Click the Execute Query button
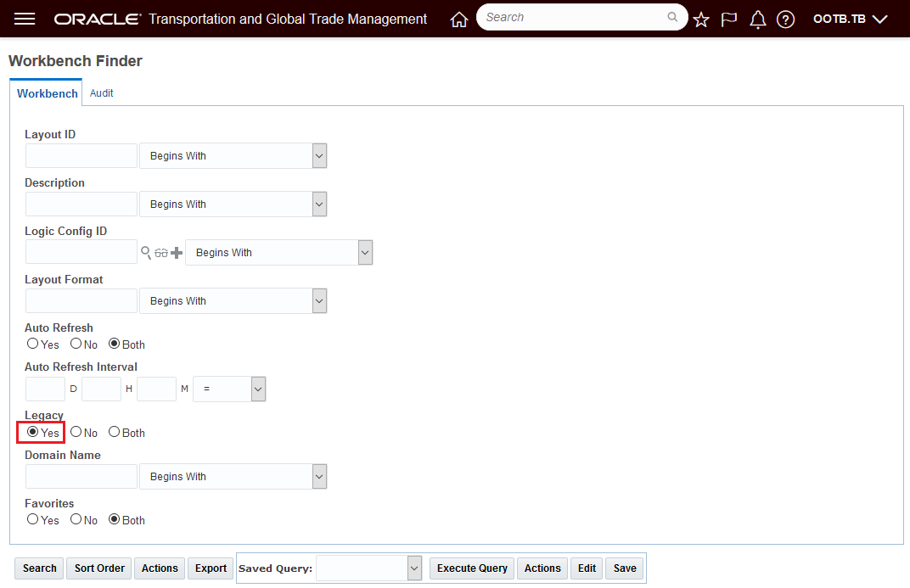 [x=472, y=568]
